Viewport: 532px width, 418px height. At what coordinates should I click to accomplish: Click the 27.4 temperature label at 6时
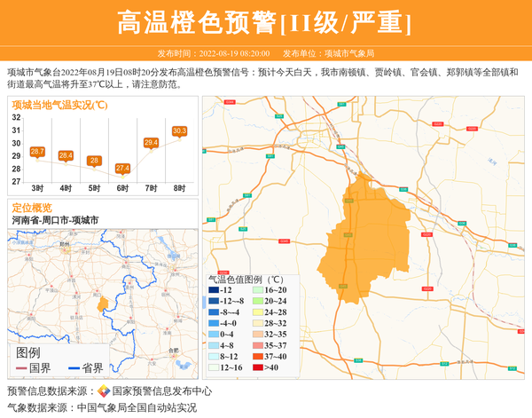[122, 168]
